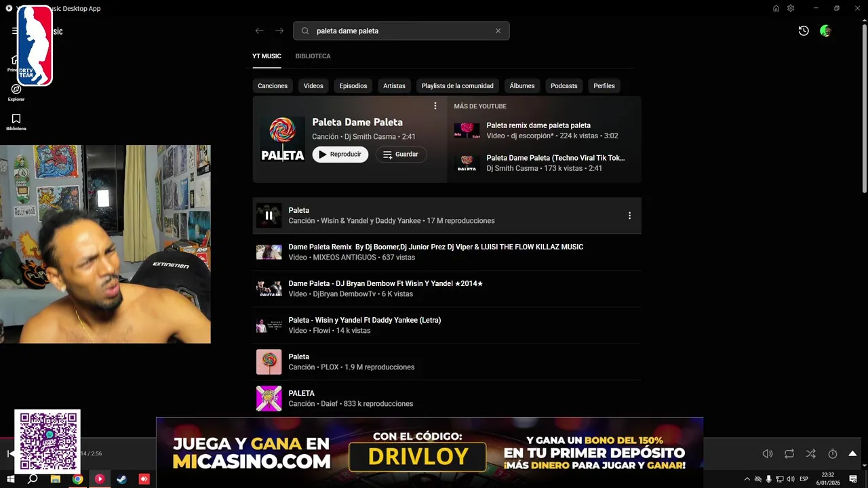Switch the ESP input language indicator
Screen dimensions: 868x488
point(804,479)
